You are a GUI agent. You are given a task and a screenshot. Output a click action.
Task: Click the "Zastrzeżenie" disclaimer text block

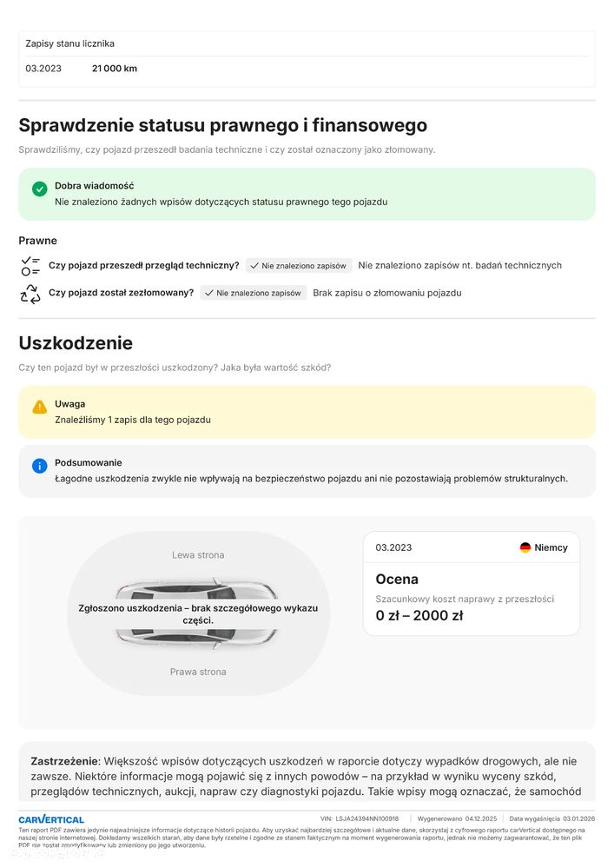(x=307, y=776)
